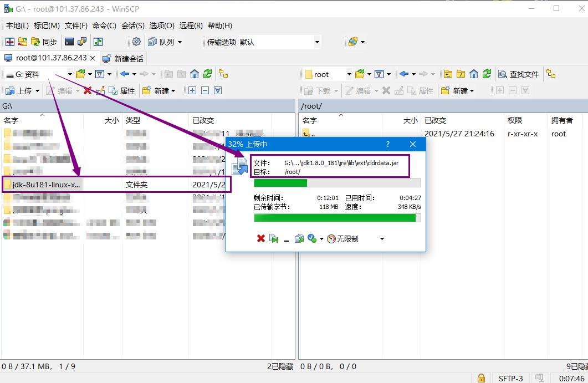Click local select files plus icon
This screenshot has width=588, height=383.
(x=192, y=90)
